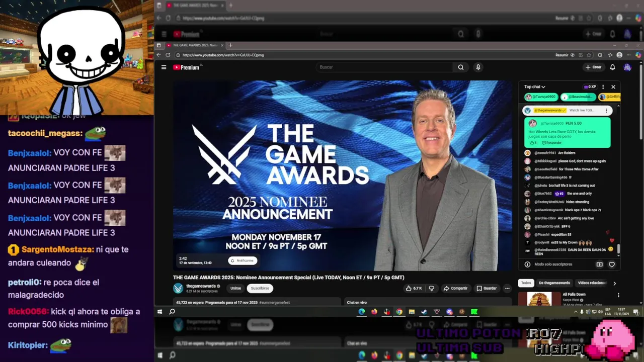Open options for pinned thegameawards message
Screen dimensions: 644x362
click(x=606, y=110)
